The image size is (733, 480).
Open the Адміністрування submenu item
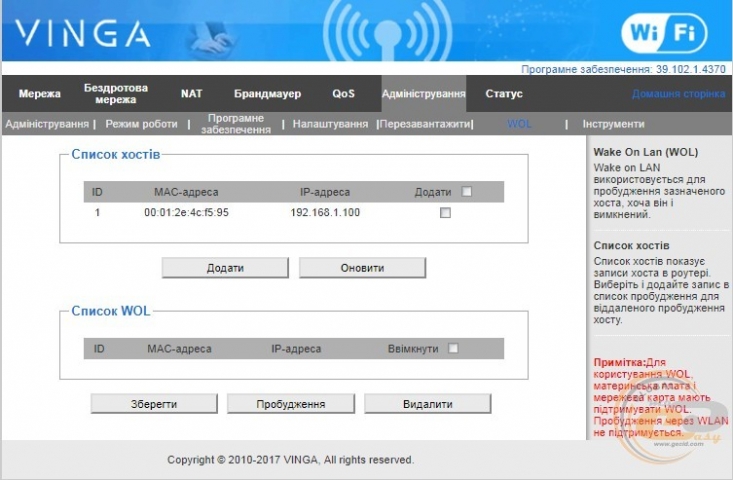click(x=47, y=124)
